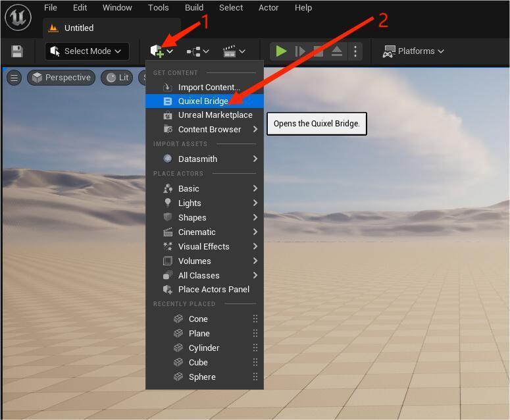Expand the Volumes submenu
This screenshot has height=420, width=510.
(205, 261)
